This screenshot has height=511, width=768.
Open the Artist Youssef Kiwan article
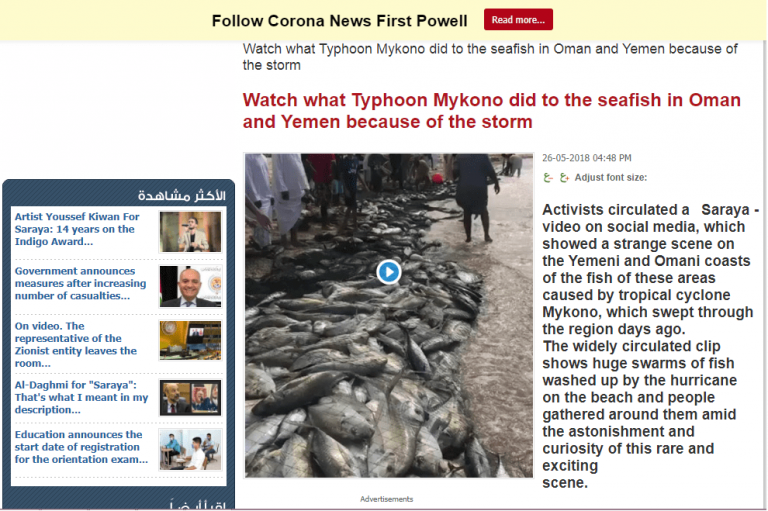(x=77, y=229)
